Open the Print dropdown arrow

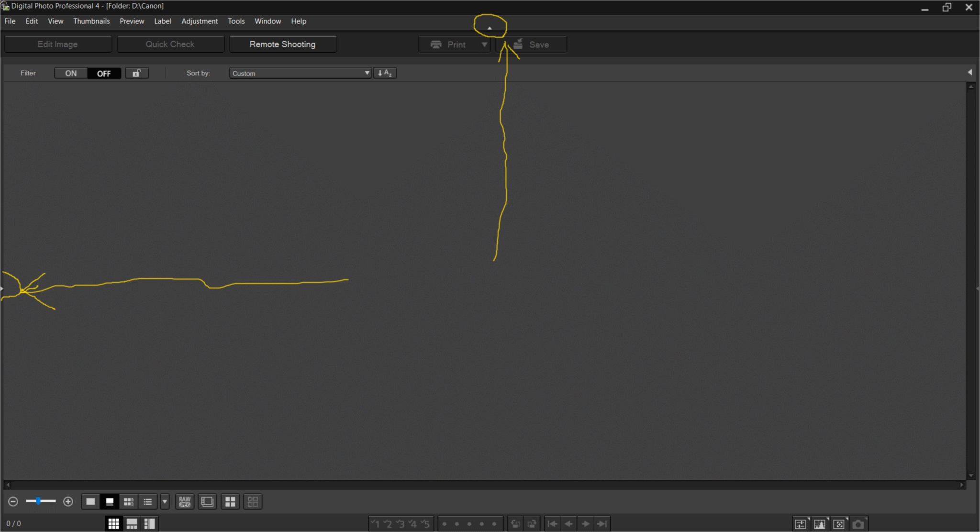tap(484, 44)
